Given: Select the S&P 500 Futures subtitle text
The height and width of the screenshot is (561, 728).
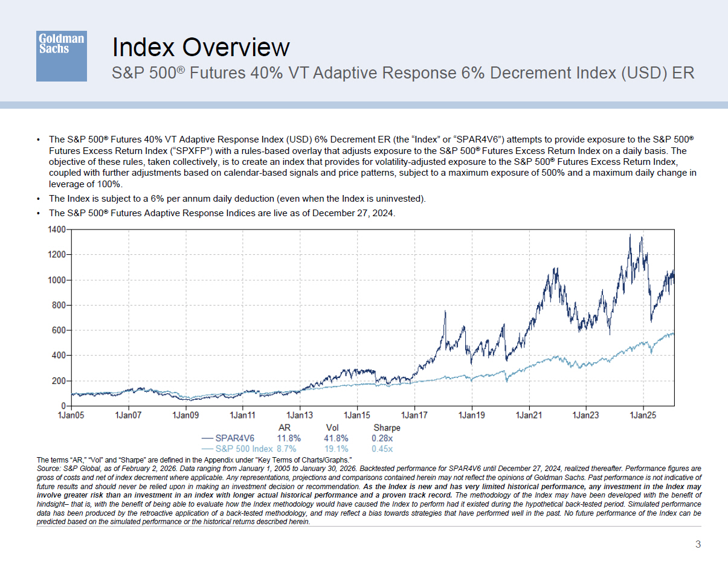Looking at the screenshot, I should 403,73.
